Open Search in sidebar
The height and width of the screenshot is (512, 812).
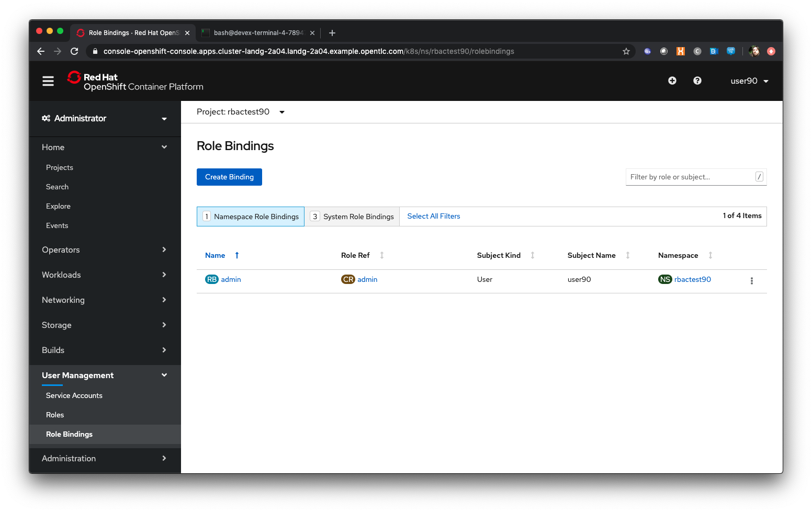[x=57, y=187]
